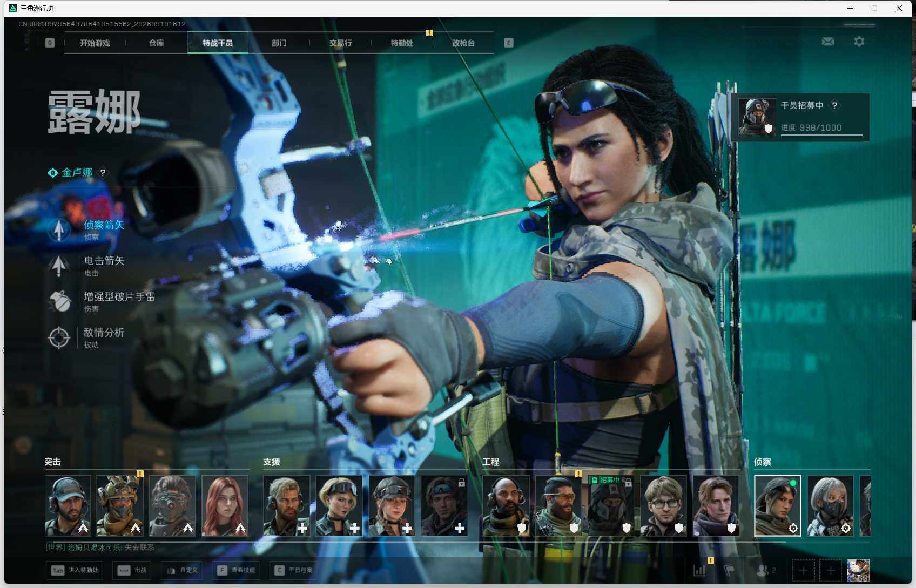This screenshot has height=588, width=916.
Task: Click the 出战 deploy button
Action: [x=132, y=570]
